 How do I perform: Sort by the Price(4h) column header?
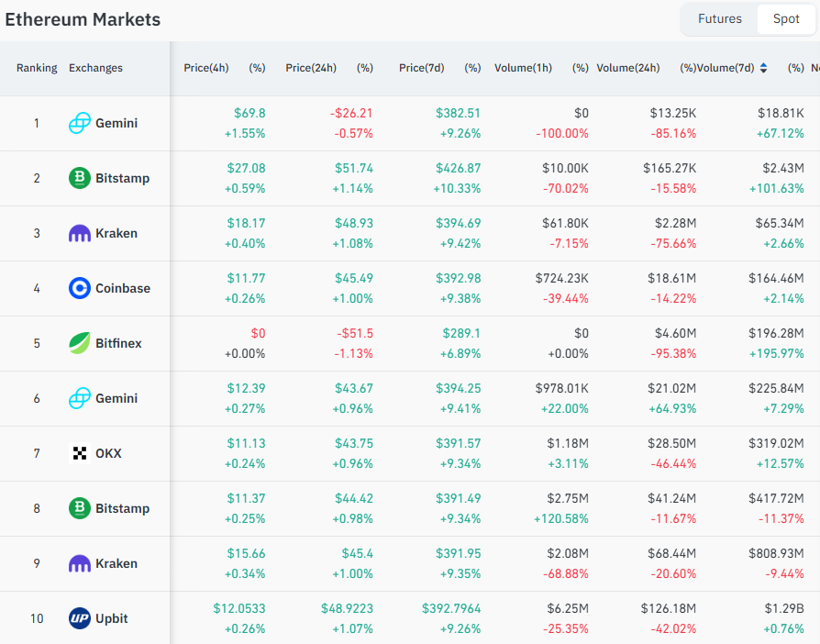coord(206,68)
